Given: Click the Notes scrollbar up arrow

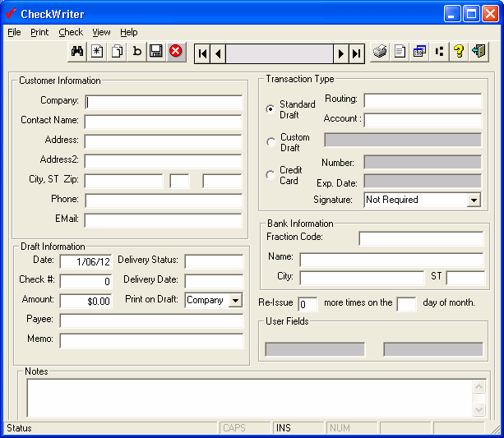Looking at the screenshot, I should (479, 386).
